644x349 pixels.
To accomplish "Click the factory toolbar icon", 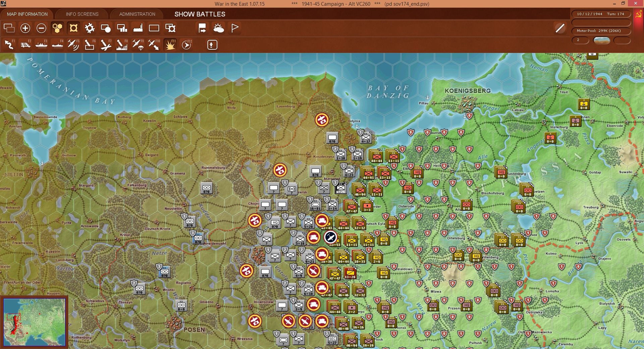I will (x=138, y=28).
